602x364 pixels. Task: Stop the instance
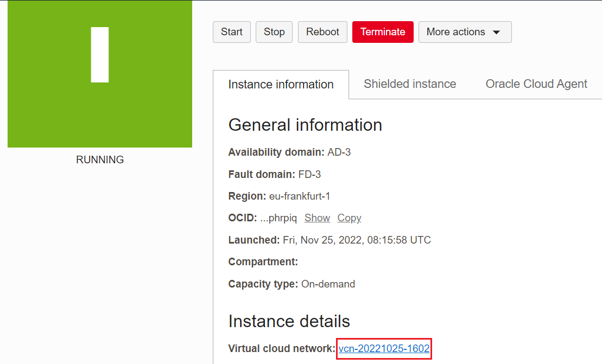point(274,32)
